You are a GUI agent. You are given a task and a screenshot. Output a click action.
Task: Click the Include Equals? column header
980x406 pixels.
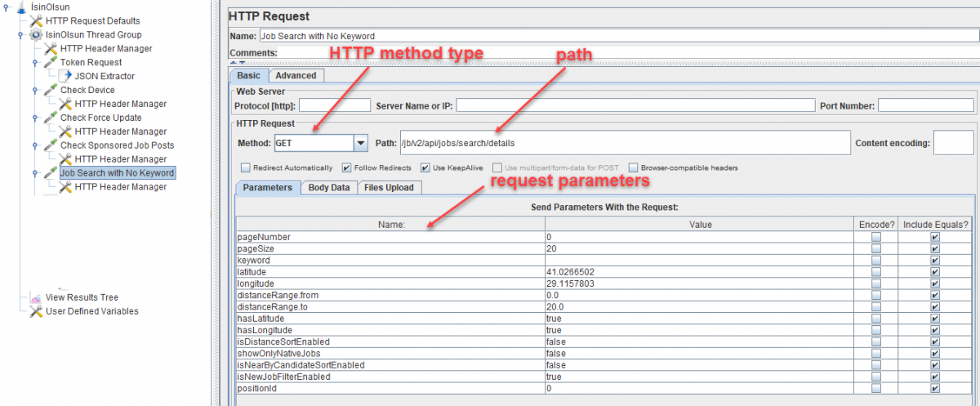click(x=936, y=225)
